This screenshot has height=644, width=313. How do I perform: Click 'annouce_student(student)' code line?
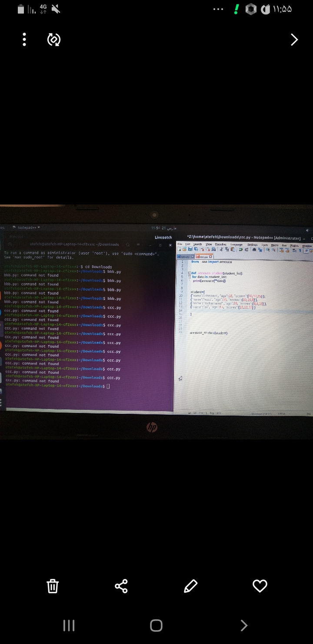tap(209, 333)
